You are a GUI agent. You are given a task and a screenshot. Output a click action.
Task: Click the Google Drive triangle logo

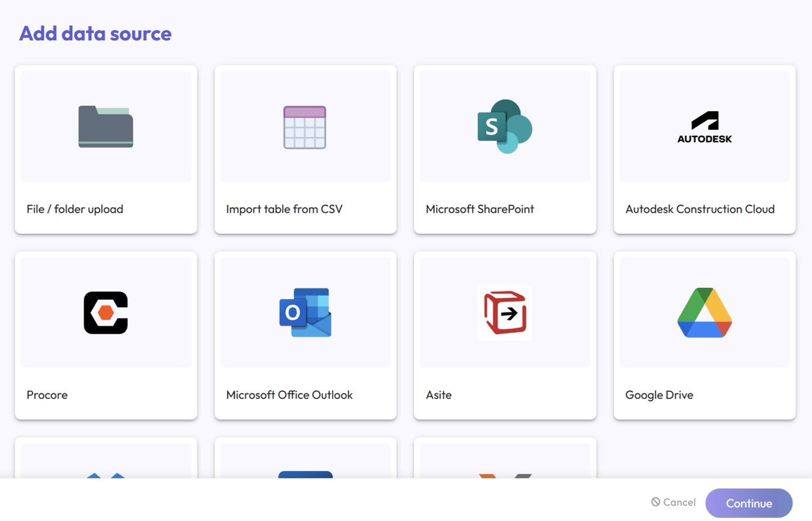pyautogui.click(x=704, y=311)
